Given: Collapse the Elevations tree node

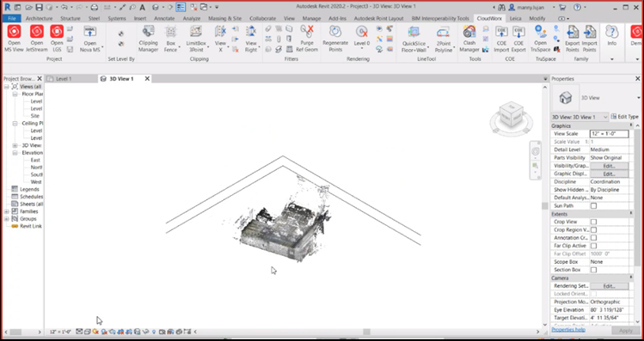Looking at the screenshot, I should (15, 153).
